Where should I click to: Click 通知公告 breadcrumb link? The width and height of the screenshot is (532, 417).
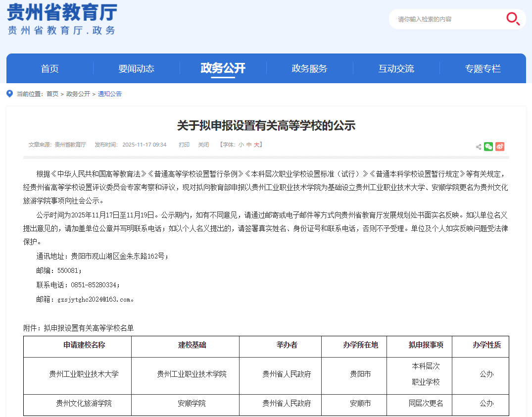[x=109, y=94]
